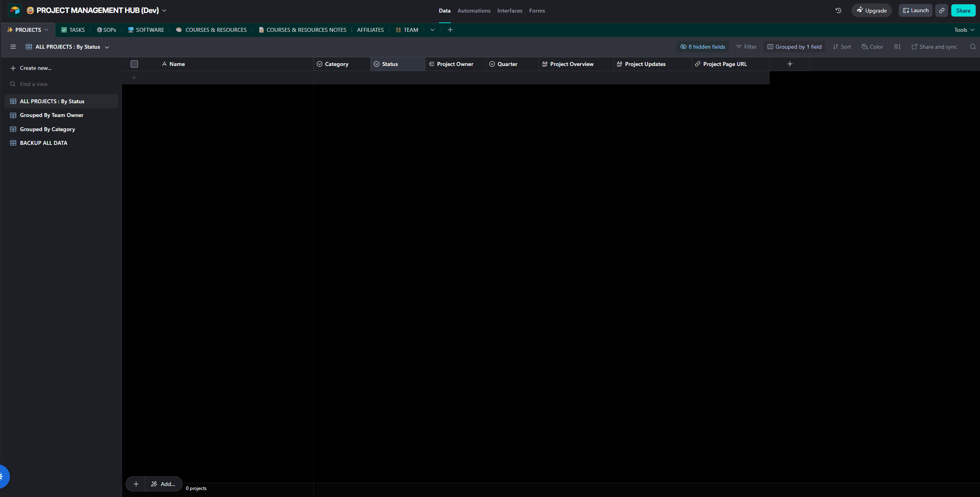Click the base emoji icon beside title

tap(30, 11)
